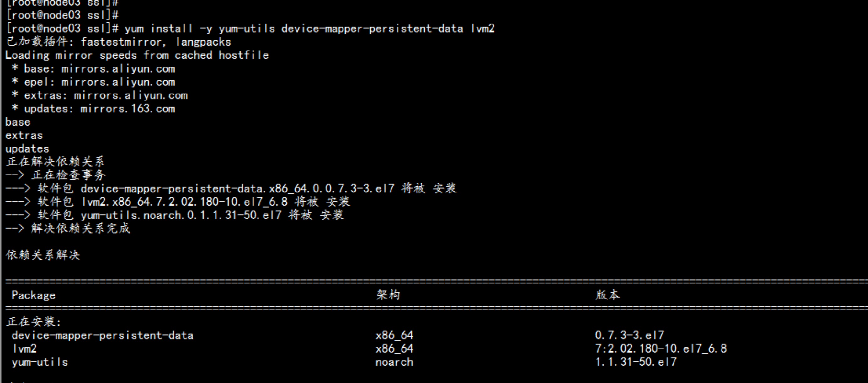Viewport: 868px width, 383px height.
Task: Select the 'noarch' architecture value
Action: 395,362
